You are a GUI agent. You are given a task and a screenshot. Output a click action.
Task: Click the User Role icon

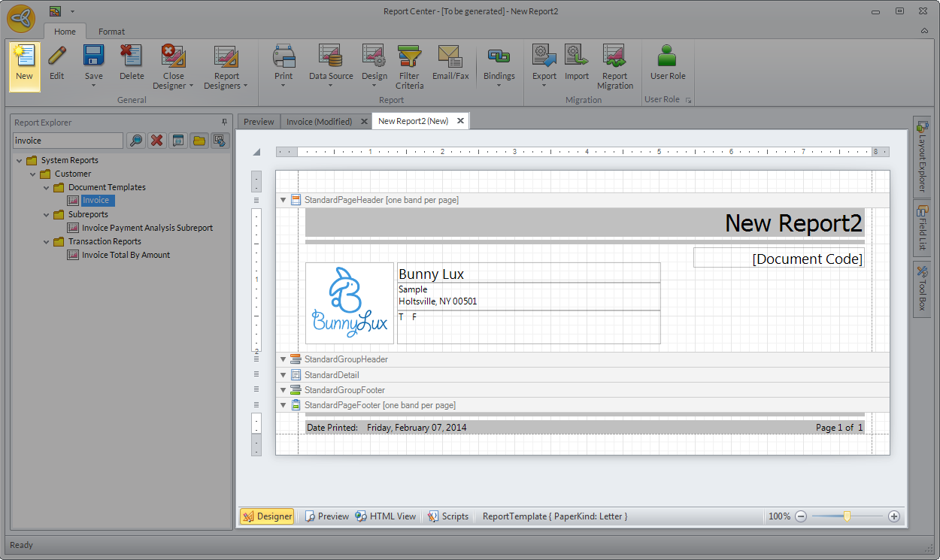pos(667,62)
